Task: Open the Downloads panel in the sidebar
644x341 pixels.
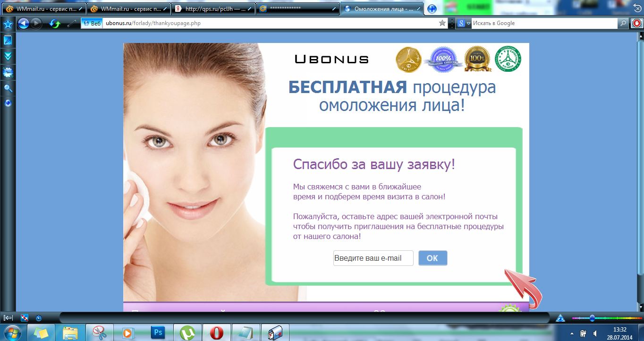Action: pyautogui.click(x=8, y=56)
